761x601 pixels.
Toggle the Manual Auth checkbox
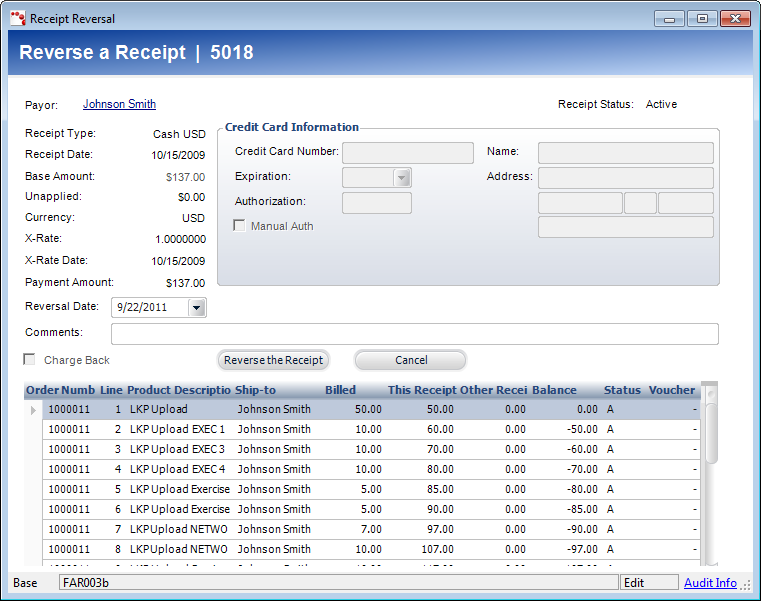tap(239, 226)
